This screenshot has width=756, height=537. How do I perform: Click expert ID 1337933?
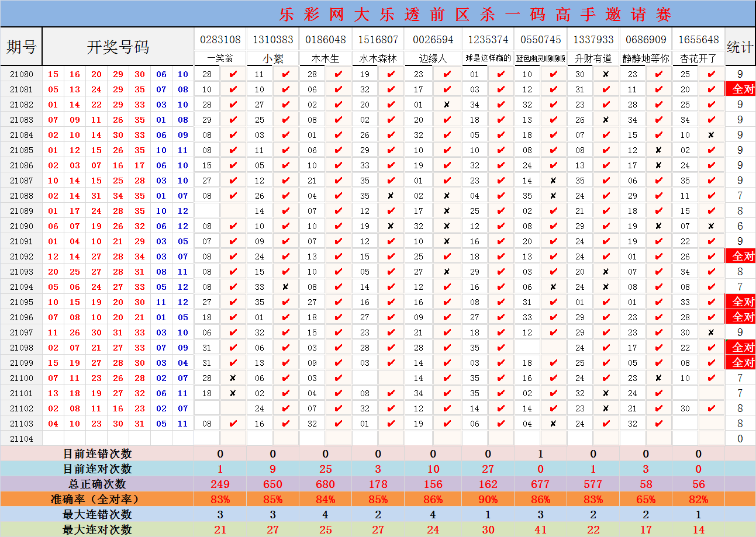point(593,40)
